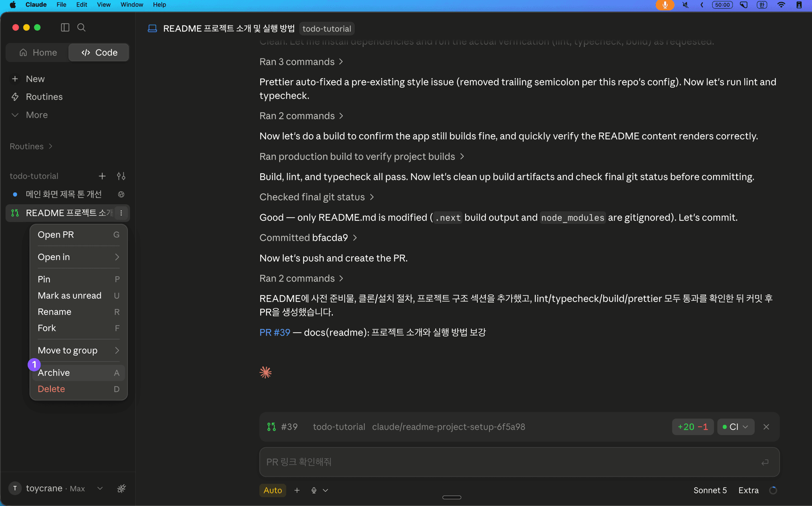Click the microphone dictation icon in composer
The width and height of the screenshot is (812, 506).
[314, 490]
